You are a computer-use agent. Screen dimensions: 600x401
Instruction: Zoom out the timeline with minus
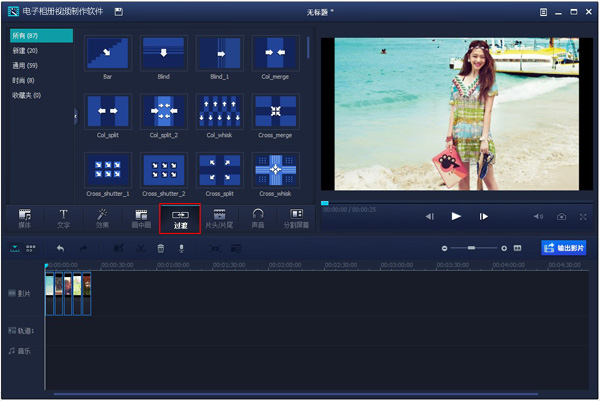point(444,248)
